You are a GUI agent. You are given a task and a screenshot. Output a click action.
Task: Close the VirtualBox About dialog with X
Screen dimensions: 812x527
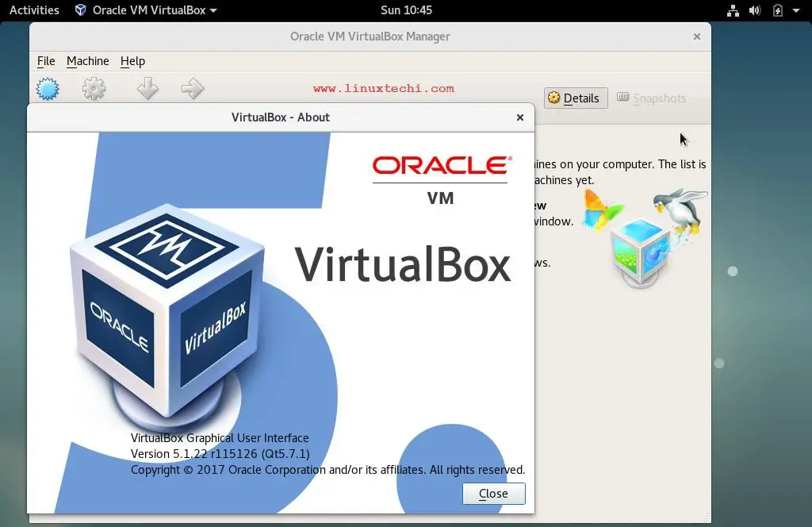tap(520, 117)
